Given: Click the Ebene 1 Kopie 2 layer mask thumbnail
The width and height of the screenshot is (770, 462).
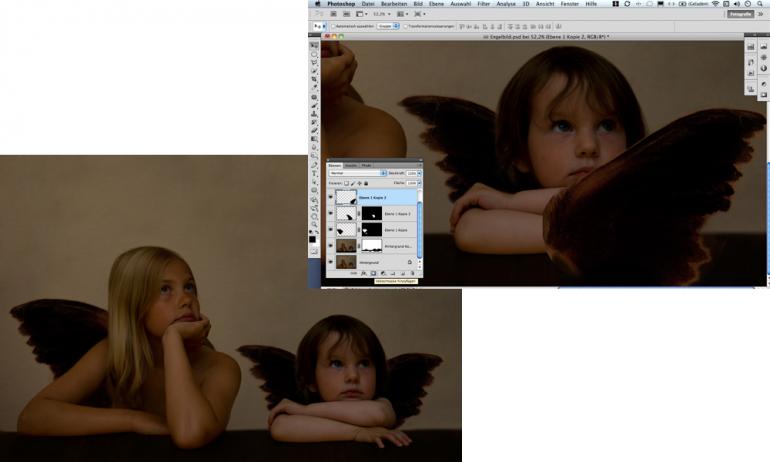Looking at the screenshot, I should pyautogui.click(x=372, y=213).
